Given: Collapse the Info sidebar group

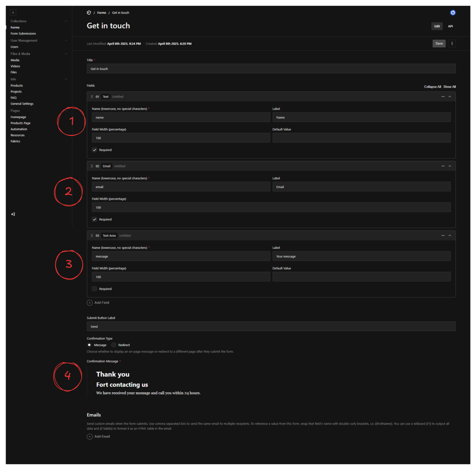Looking at the screenshot, I should (x=66, y=79).
